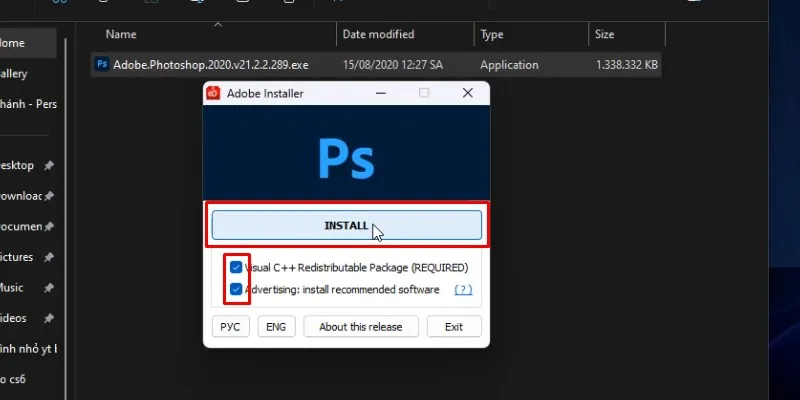The image size is (800, 400).
Task: Select the Ps icon of the Adobe.Photoshop.2020 exe file
Action: point(101,64)
